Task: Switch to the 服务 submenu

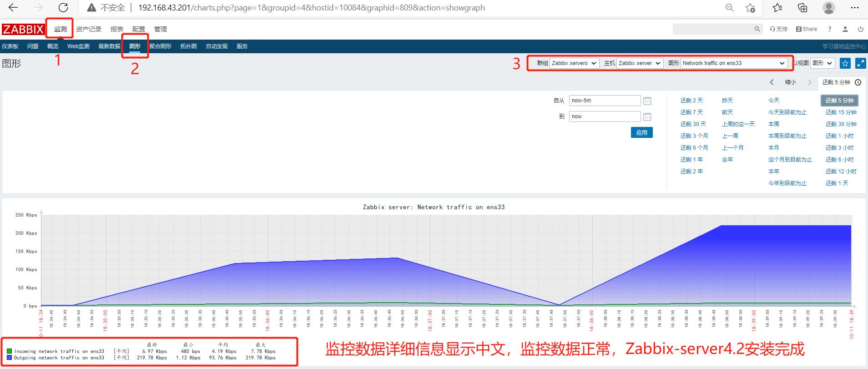Action: (x=242, y=46)
